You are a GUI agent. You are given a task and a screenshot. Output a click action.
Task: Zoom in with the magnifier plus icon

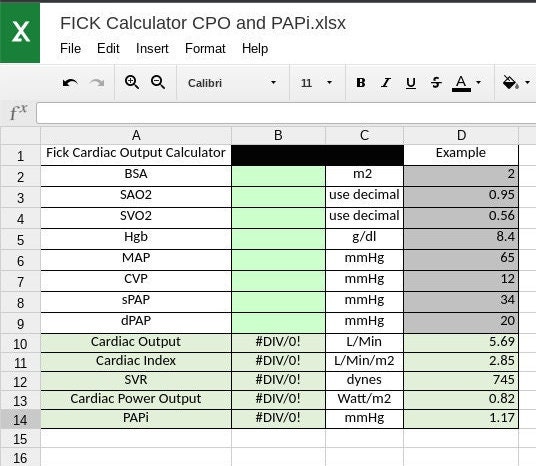[x=132, y=82]
